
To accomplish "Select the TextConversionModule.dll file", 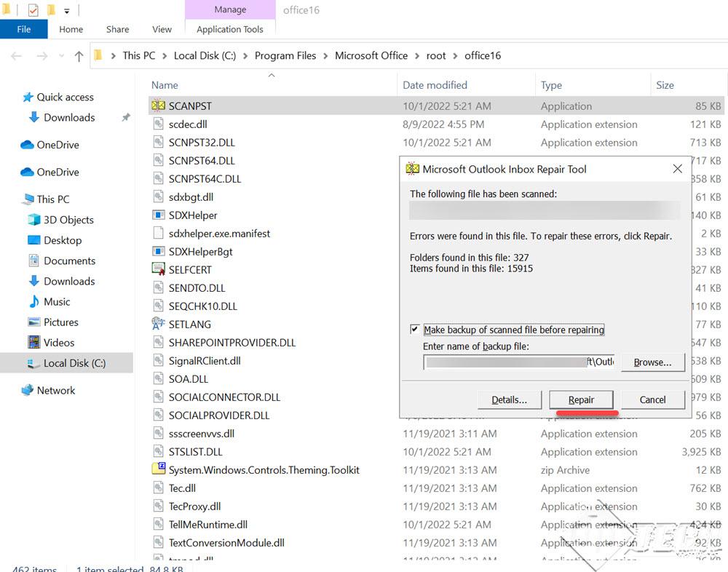I will (x=226, y=542).
